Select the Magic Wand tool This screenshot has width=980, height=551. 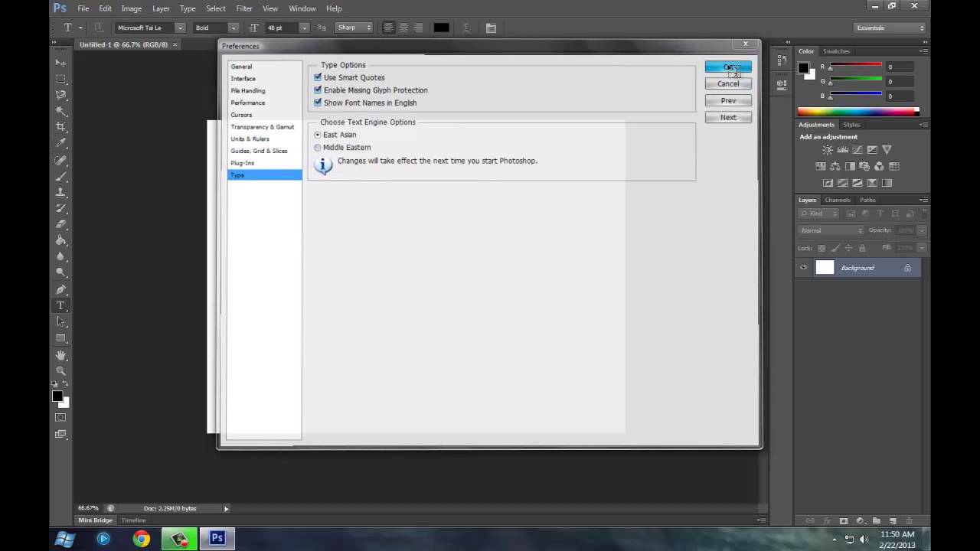(60, 111)
